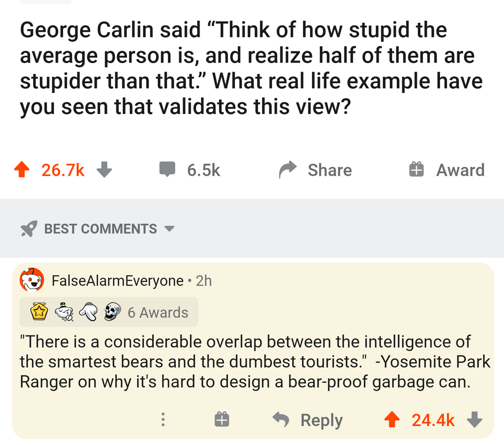Open the BEST COMMENTS sort dropdown

(170, 228)
